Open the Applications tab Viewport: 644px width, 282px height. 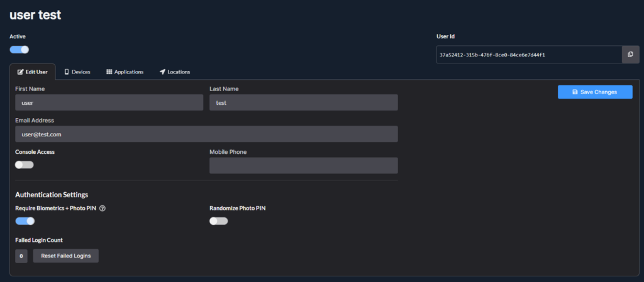coord(125,72)
